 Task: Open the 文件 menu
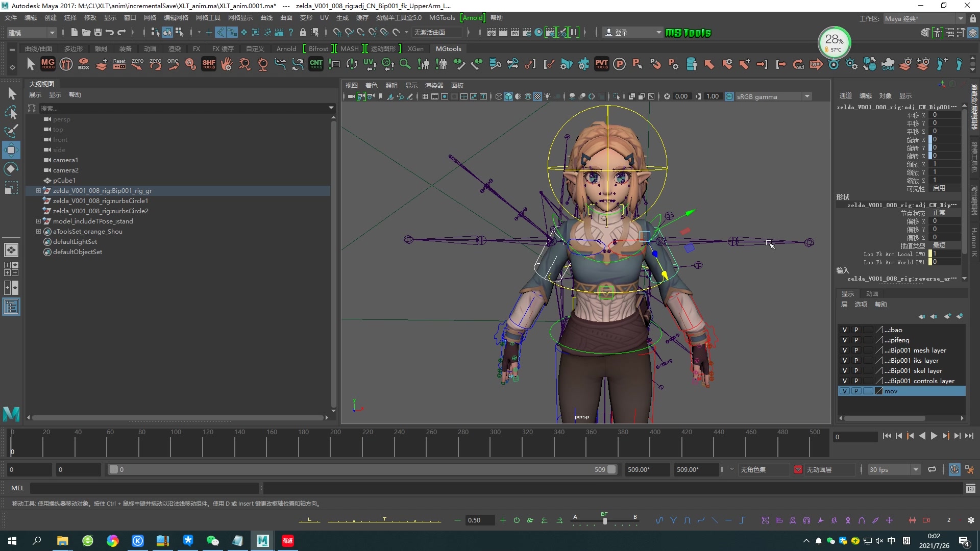11,17
